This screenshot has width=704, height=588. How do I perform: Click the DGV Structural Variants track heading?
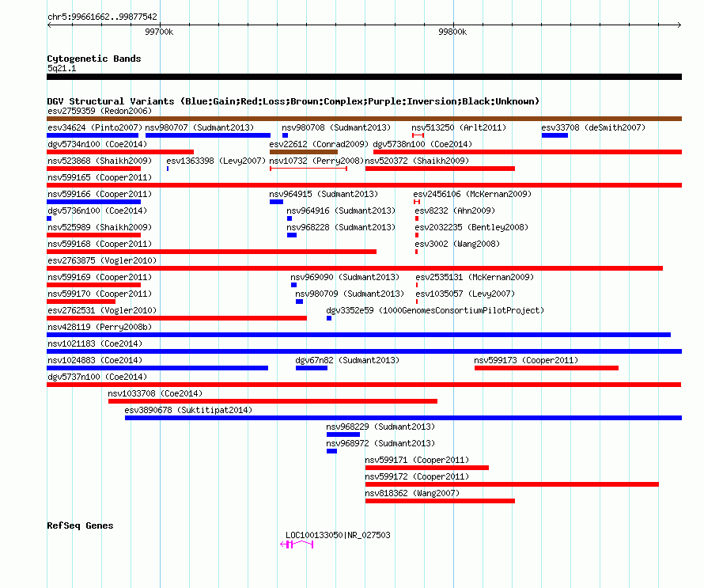click(x=293, y=101)
